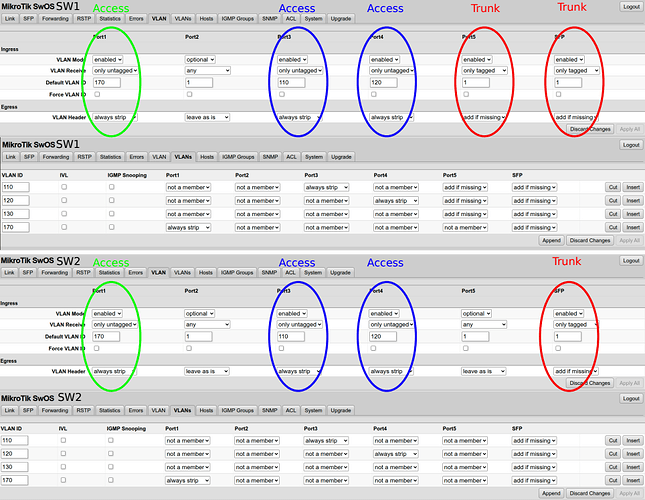The height and width of the screenshot is (500, 645).
Task: Open SW1 Port5 VLAN Receive dropdown
Action: (x=485, y=71)
